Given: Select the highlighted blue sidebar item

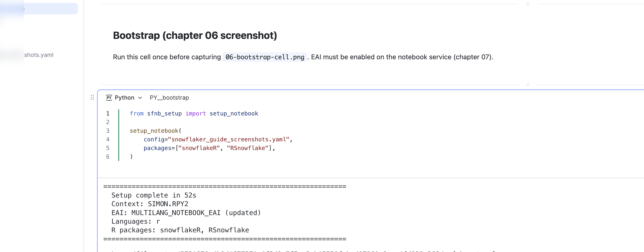Looking at the screenshot, I should coord(39,9).
